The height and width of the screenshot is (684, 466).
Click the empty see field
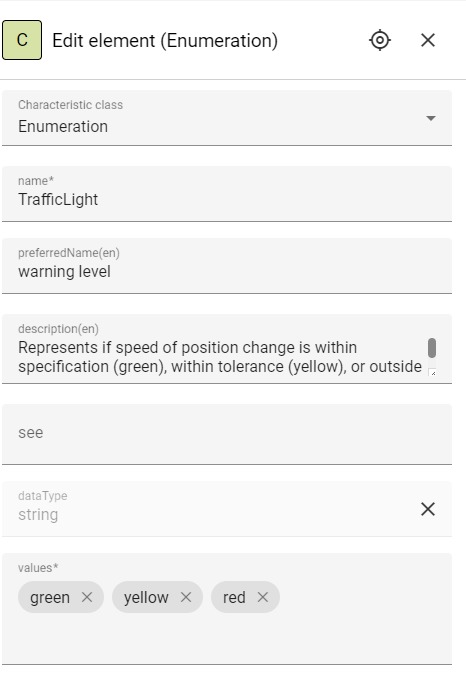227,434
